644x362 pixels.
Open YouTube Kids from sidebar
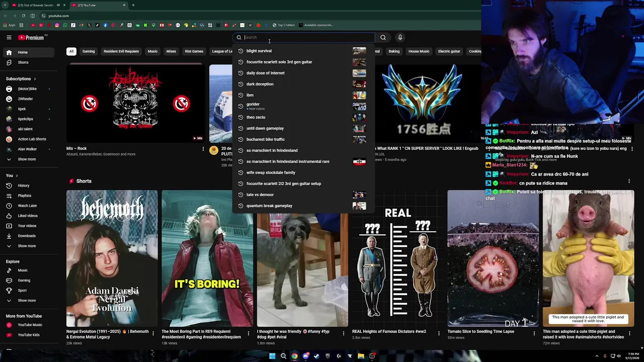(x=29, y=335)
